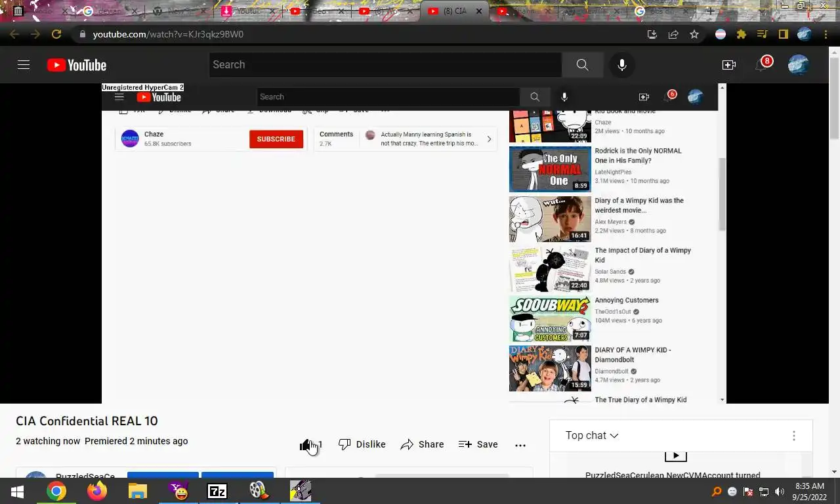
Task: View site information lock icon
Action: pyautogui.click(x=81, y=34)
